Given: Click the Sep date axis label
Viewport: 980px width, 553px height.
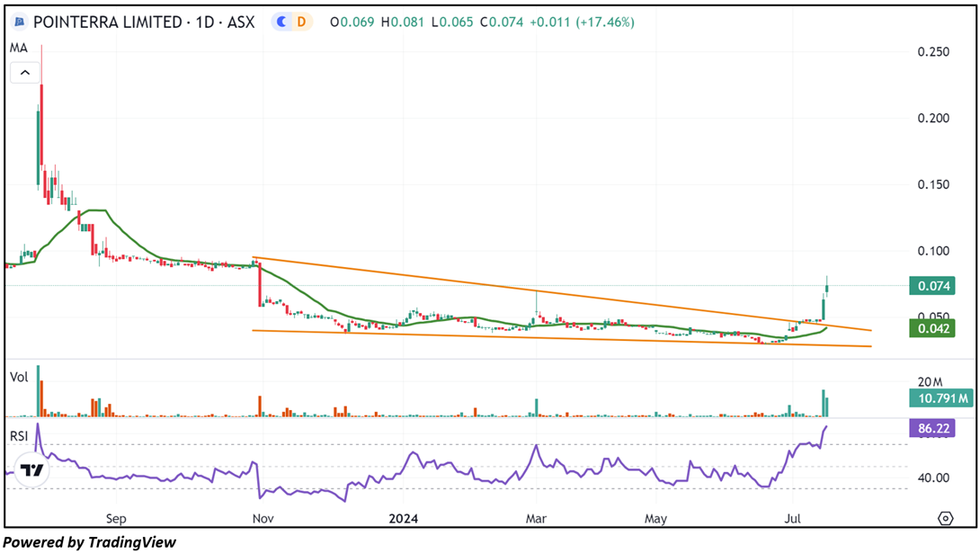Looking at the screenshot, I should tap(116, 519).
